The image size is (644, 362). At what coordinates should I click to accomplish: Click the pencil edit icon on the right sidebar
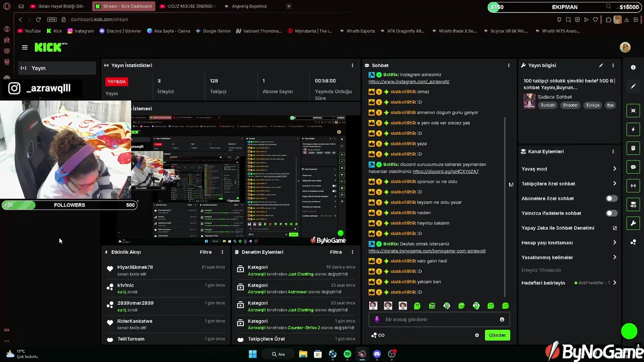pos(633,86)
